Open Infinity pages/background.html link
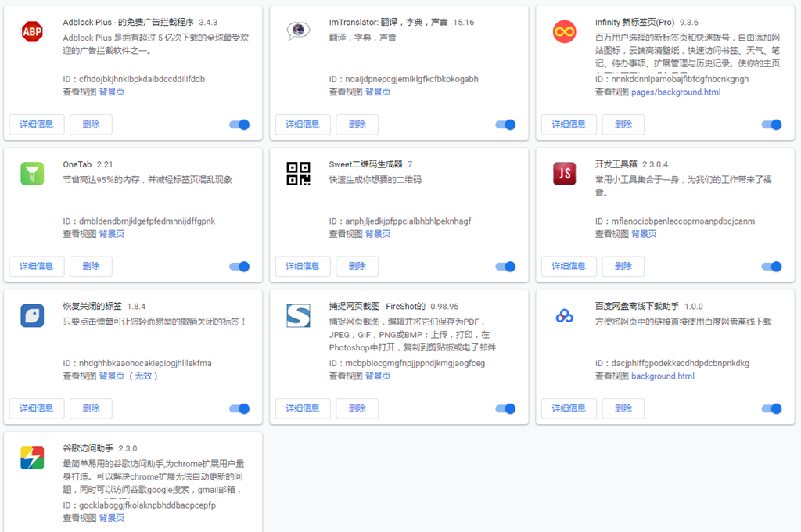 (x=676, y=92)
